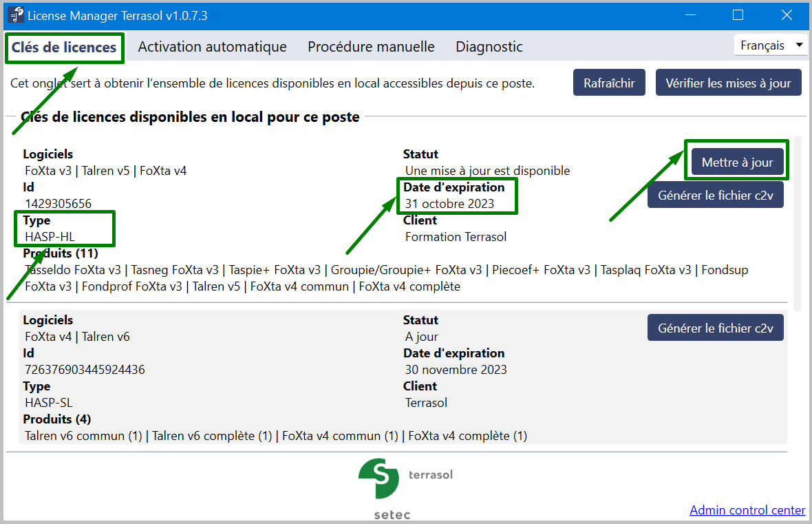Generate c2v file for the HASP-HL key

point(715,196)
